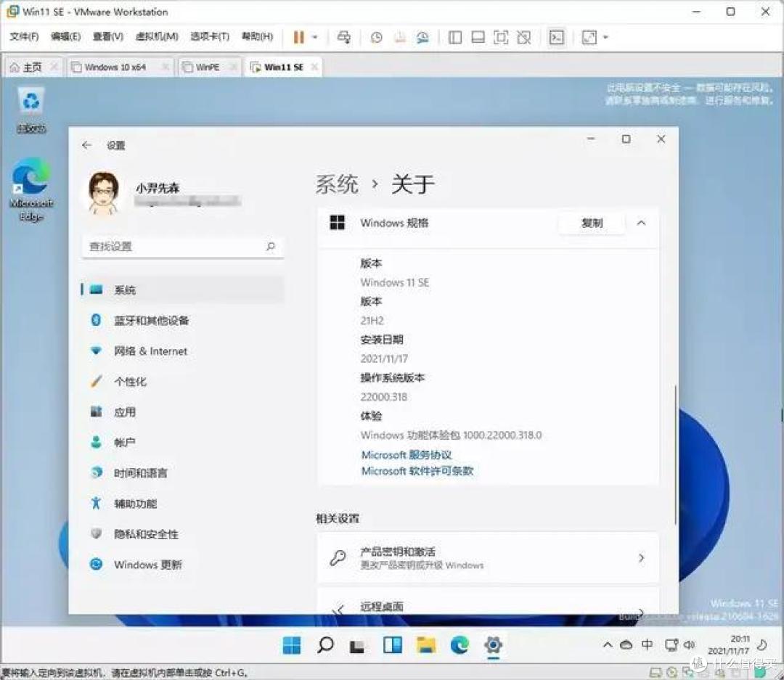The height and width of the screenshot is (680, 784).
Task: Click the 中 input method indicator
Action: pos(647,644)
